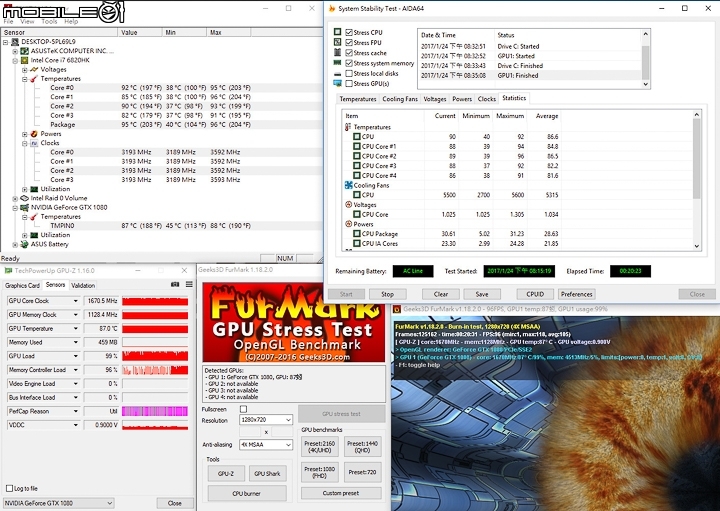Uncheck the Stress CPU checkbox
Image resolution: width=720 pixels, height=511 pixels.
(349, 32)
